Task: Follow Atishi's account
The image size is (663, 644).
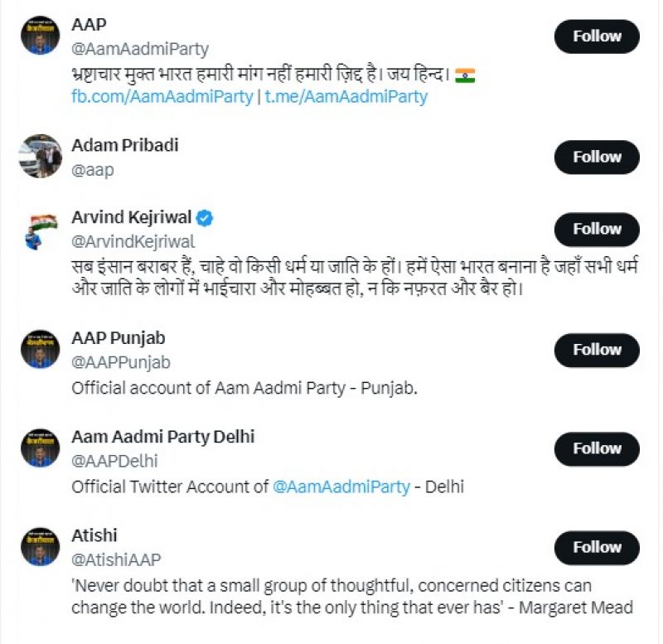Action: [597, 547]
